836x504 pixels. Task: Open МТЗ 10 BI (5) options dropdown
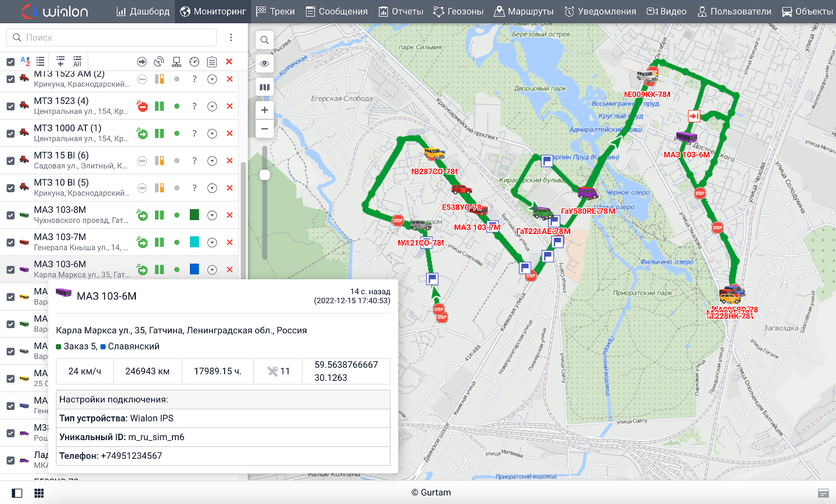click(212, 188)
